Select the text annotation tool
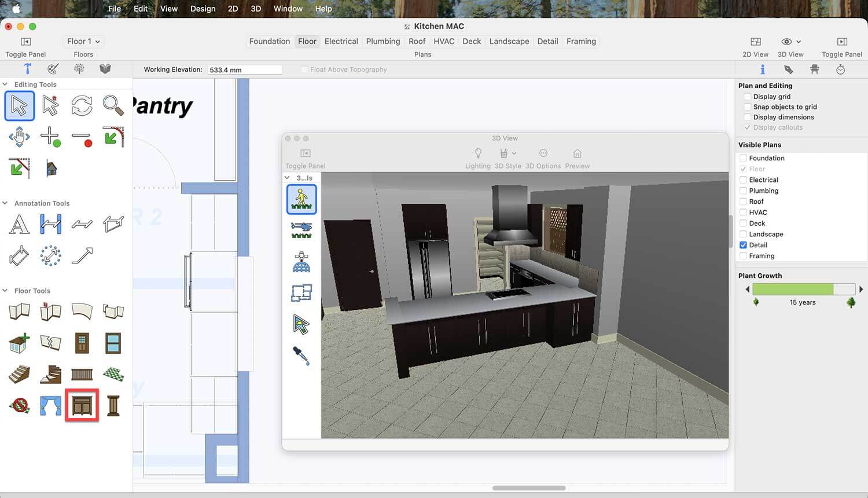Viewport: 868px width, 498px height. (x=19, y=224)
